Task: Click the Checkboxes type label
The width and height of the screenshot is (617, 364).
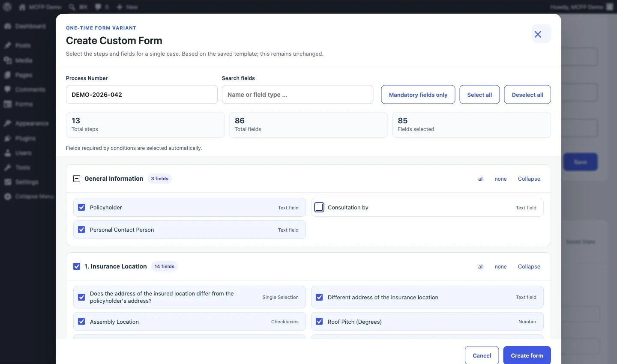Action: tap(285, 322)
